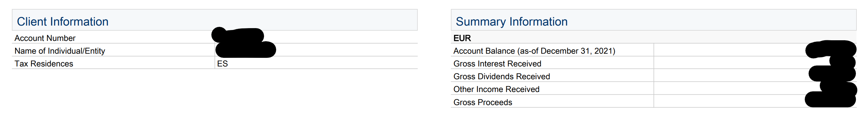The width and height of the screenshot is (868, 115).
Task: Click the redacted Gross Proceeds amount
Action: click(x=830, y=100)
